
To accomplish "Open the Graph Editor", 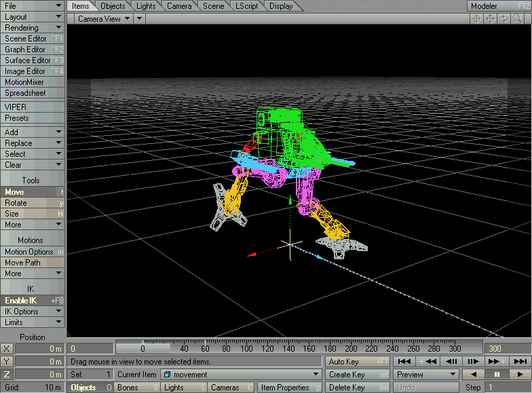I will pos(33,49).
